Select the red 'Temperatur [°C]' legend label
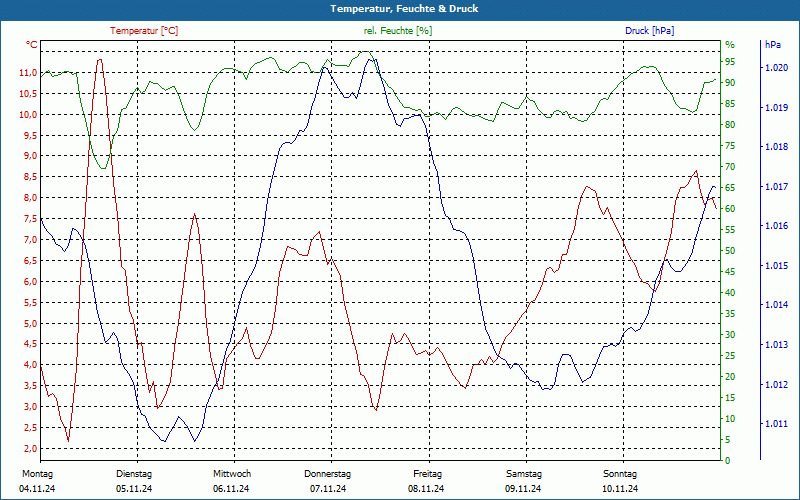This screenshot has width=800, height=500. pyautogui.click(x=144, y=31)
